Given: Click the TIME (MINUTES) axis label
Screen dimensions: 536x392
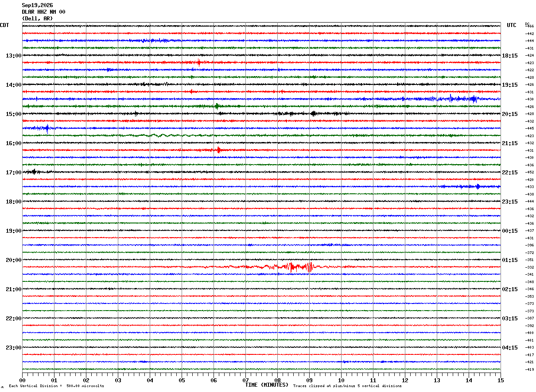Looking at the screenshot, I should [x=267, y=385].
